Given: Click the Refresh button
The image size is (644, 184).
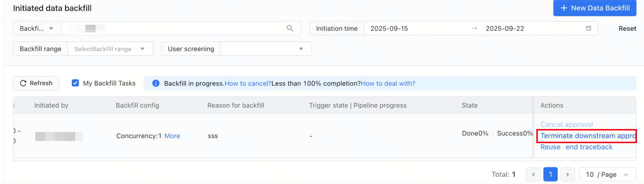Looking at the screenshot, I should [36, 83].
